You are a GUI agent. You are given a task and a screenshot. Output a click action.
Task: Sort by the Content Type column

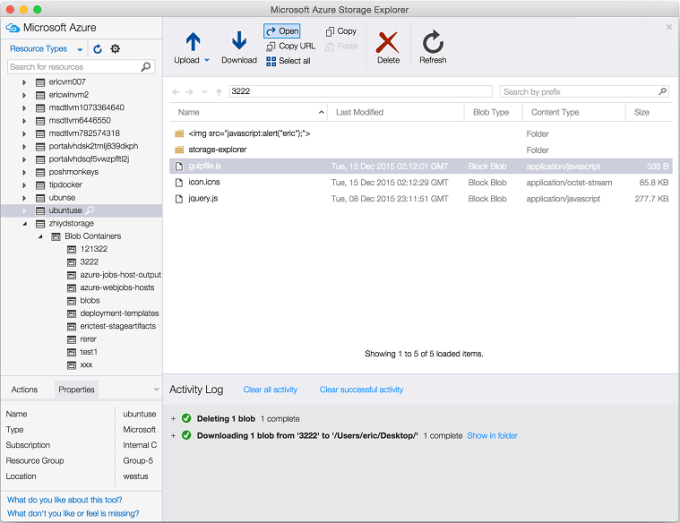pyautogui.click(x=573, y=112)
